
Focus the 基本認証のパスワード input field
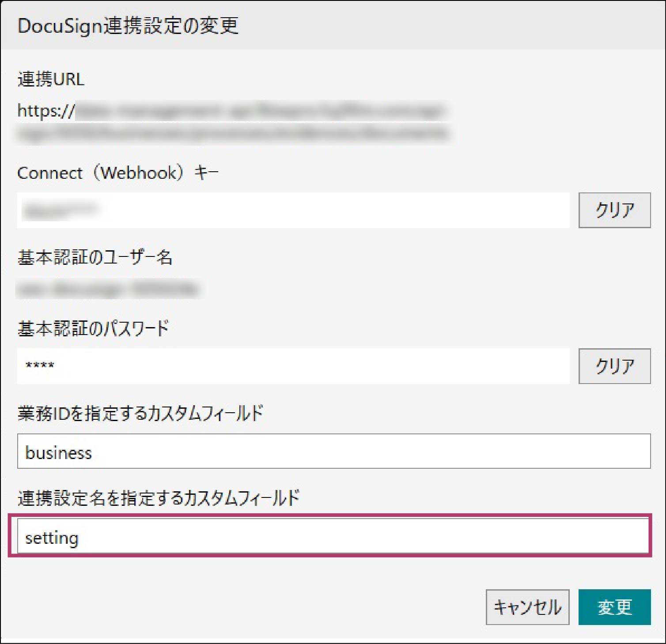click(293, 366)
